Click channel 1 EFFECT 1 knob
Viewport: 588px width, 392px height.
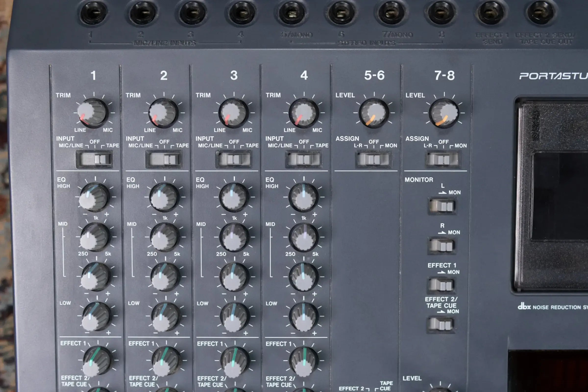[97, 361]
